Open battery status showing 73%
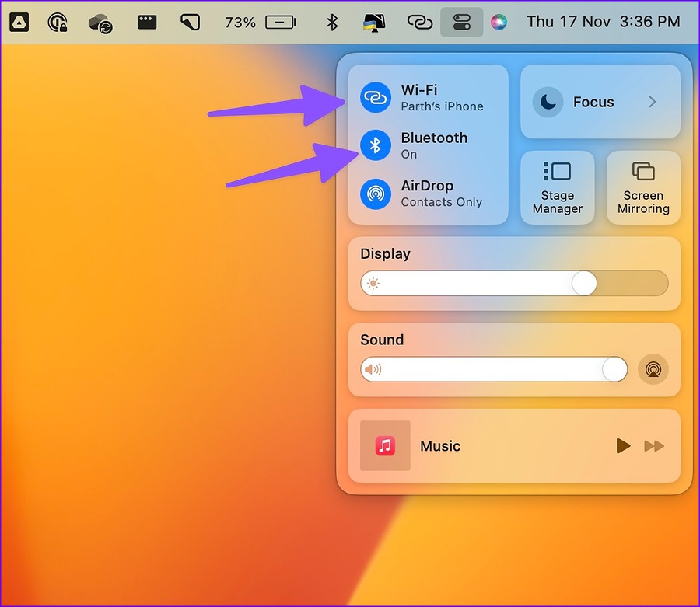This screenshot has height=607, width=700. pos(261,22)
